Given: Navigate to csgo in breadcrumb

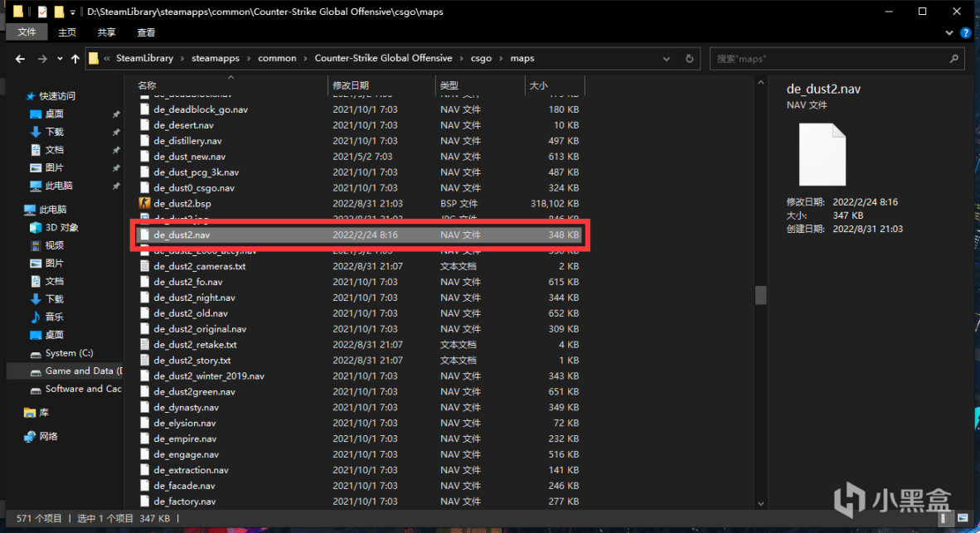Looking at the screenshot, I should [x=481, y=58].
